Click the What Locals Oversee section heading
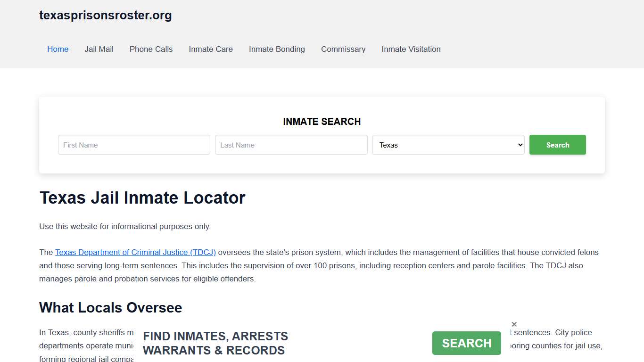Image resolution: width=644 pixels, height=362 pixels. 110,307
